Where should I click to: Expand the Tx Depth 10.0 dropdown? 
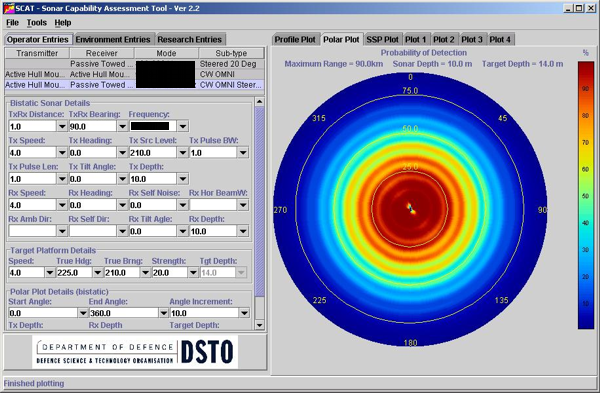point(183,179)
